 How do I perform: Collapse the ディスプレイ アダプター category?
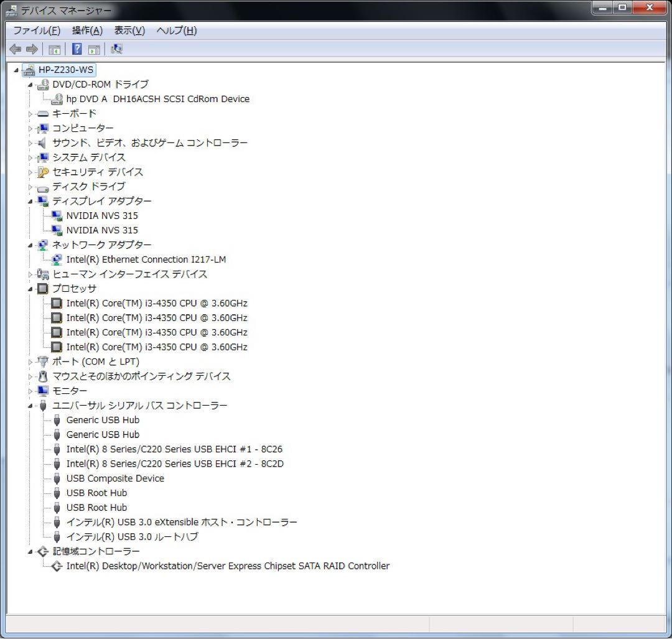click(30, 202)
